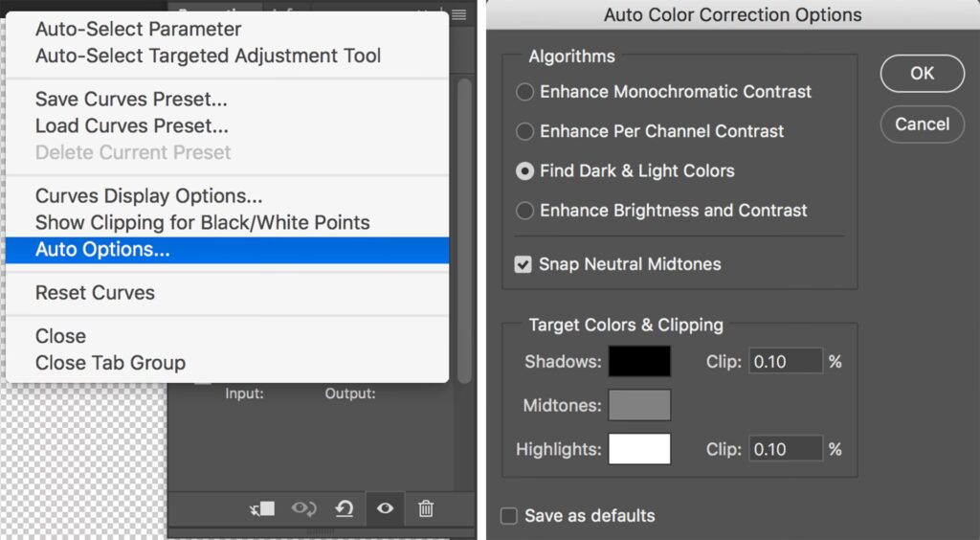The height and width of the screenshot is (540, 980).
Task: Click the reset adjustment defaults icon
Action: pyautogui.click(x=345, y=508)
